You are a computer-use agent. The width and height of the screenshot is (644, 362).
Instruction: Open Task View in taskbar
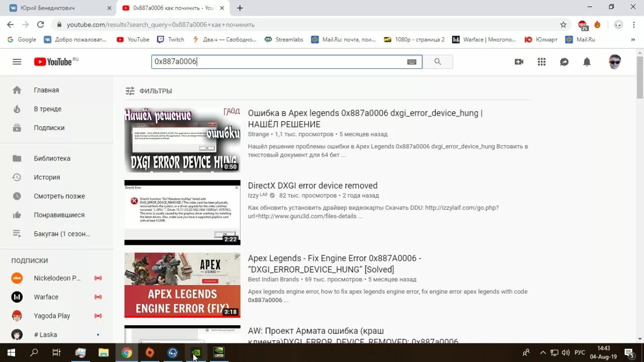pos(56,352)
